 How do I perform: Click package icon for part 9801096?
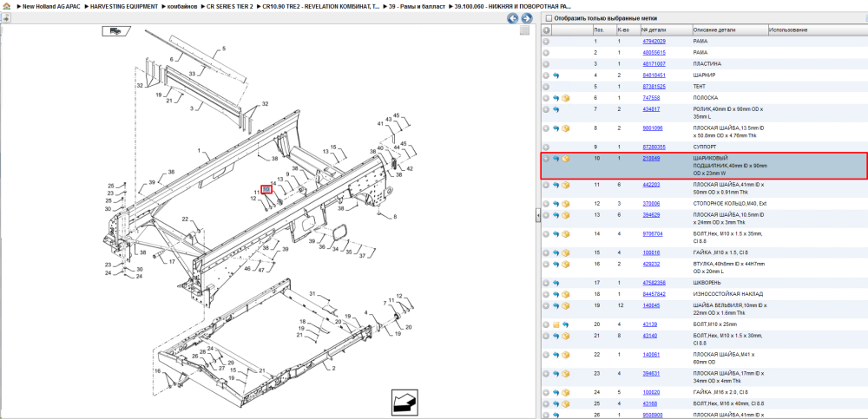566,128
